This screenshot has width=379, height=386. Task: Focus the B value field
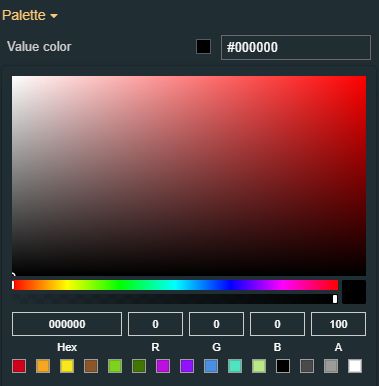[x=277, y=324]
